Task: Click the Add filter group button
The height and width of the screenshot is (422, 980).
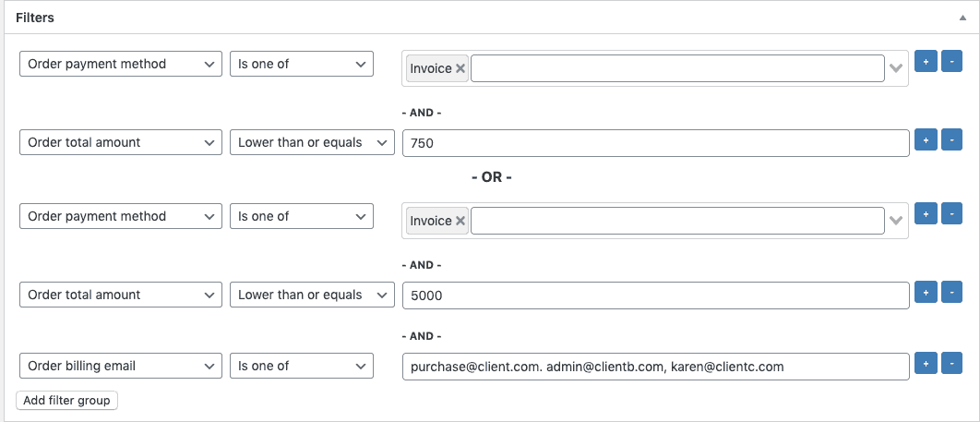Action: (66, 400)
